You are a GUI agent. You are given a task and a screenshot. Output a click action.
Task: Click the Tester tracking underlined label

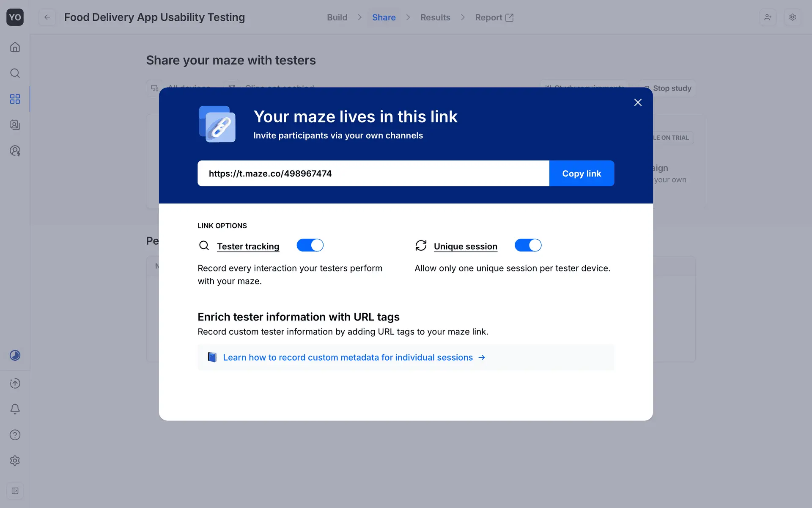(248, 246)
